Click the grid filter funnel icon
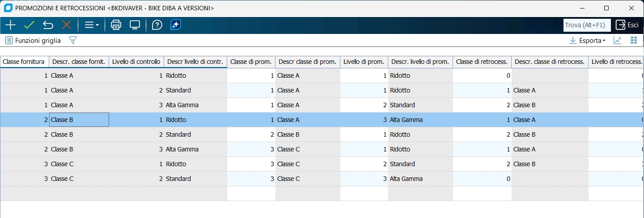Viewport: 644px width, 218px height. pyautogui.click(x=73, y=40)
